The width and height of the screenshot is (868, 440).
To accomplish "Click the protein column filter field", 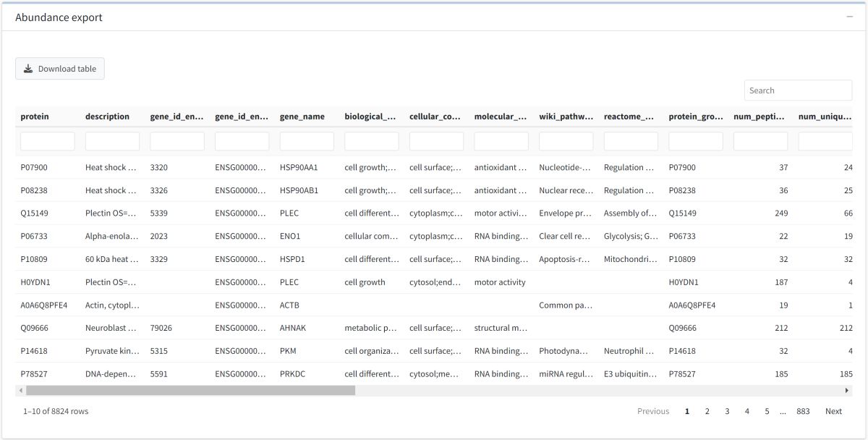I will pos(48,141).
